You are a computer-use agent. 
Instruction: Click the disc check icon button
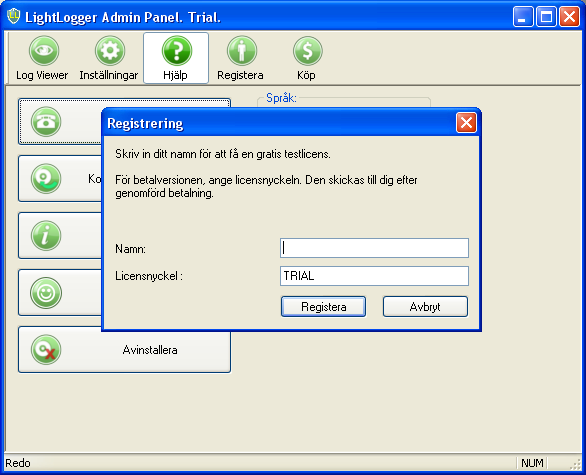pos(46,179)
